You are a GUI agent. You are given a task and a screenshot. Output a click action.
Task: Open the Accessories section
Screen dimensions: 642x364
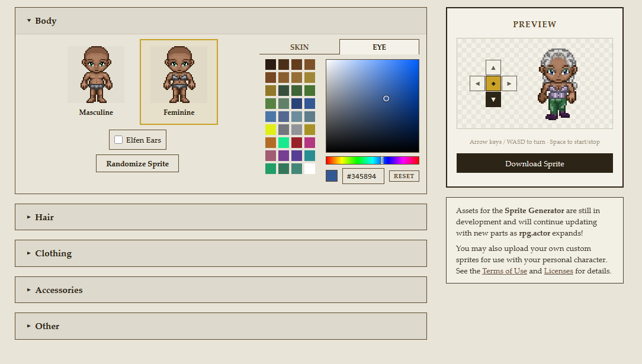point(59,290)
